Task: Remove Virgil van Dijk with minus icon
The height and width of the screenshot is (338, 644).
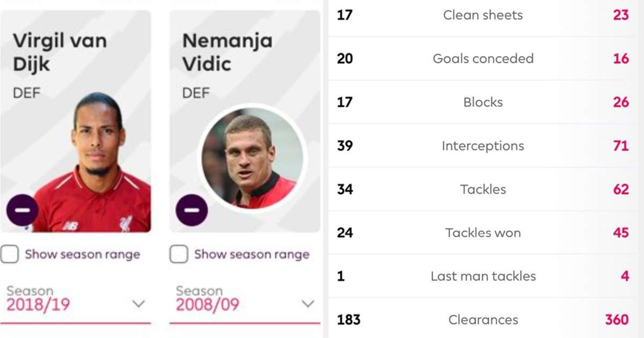Action: (23, 210)
